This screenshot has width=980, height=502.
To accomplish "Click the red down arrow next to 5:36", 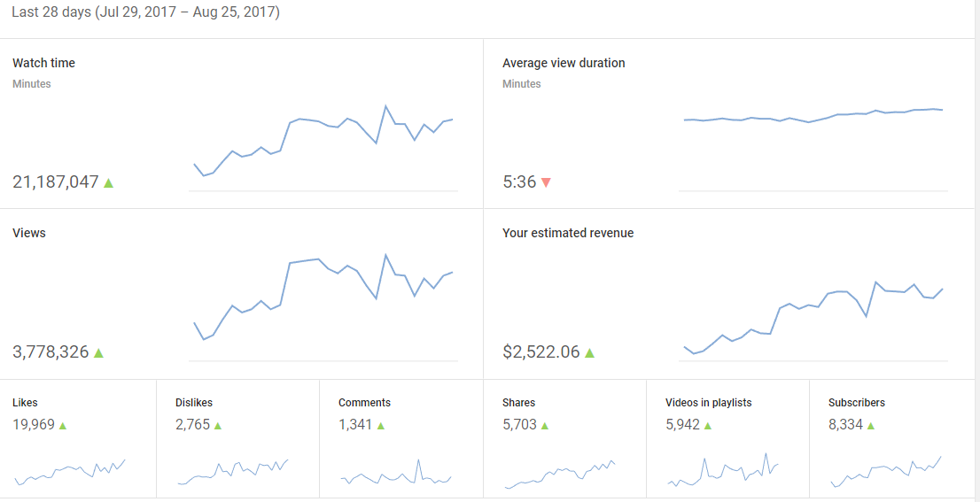I will point(546,182).
